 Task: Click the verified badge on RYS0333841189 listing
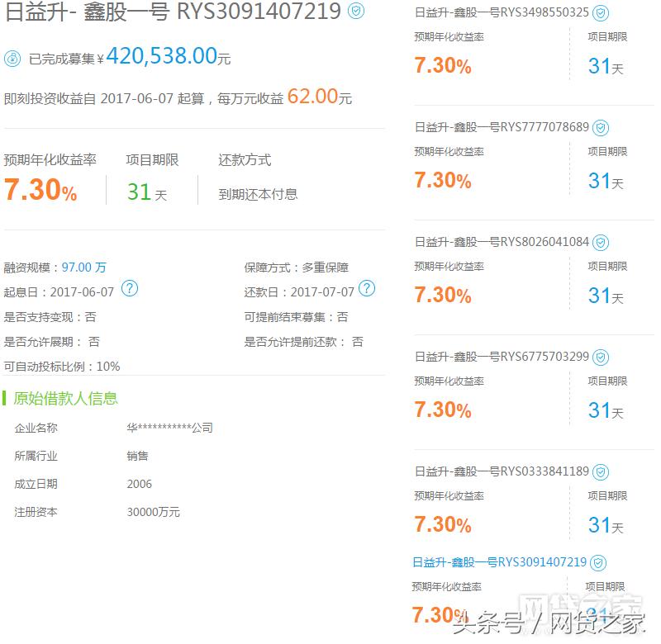pos(601,471)
